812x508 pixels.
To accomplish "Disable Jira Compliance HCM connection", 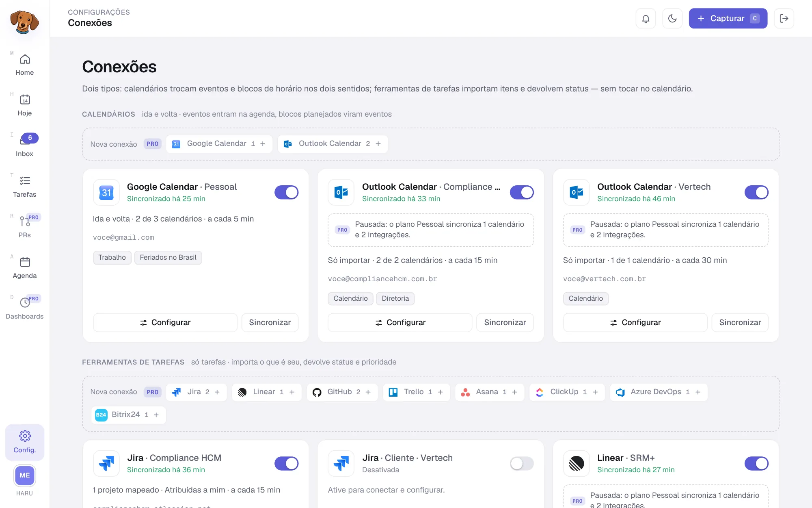I will click(287, 464).
